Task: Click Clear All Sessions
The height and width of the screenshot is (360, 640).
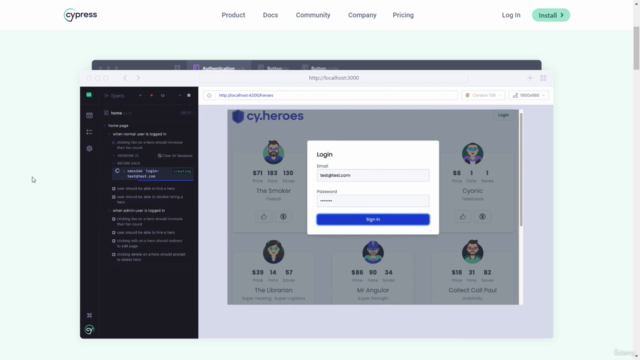Action: click(x=175, y=156)
